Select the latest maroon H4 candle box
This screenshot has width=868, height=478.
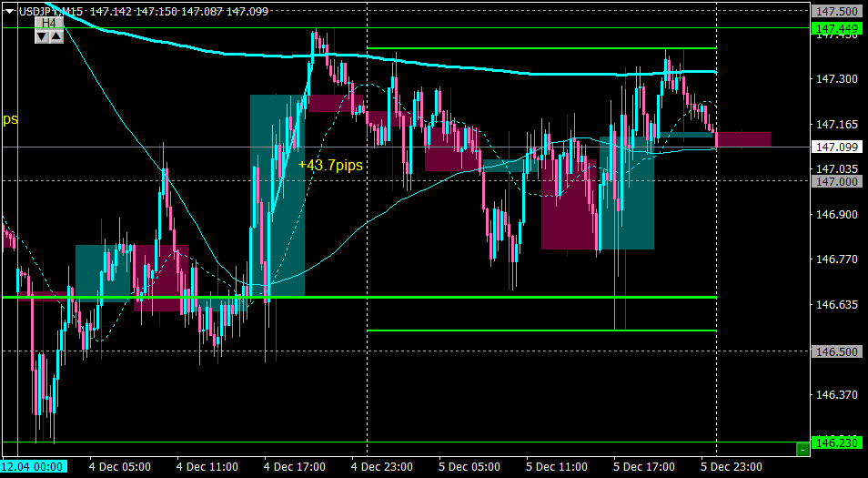pyautogui.click(x=743, y=139)
